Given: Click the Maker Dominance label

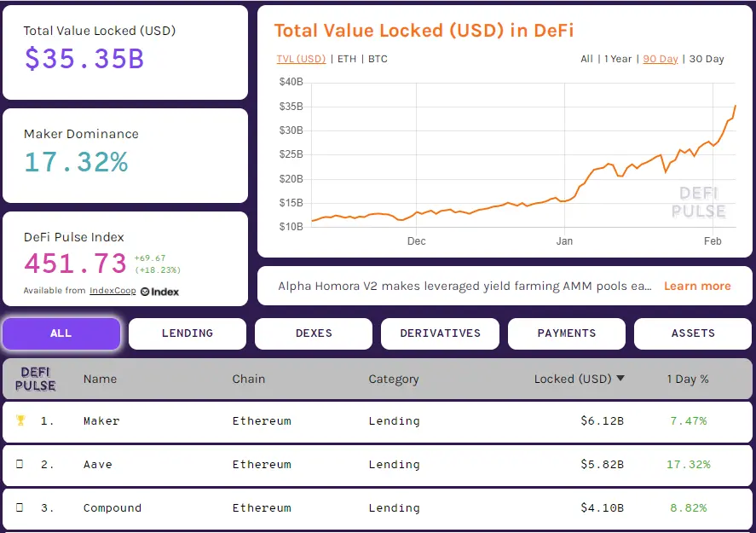Looking at the screenshot, I should (x=81, y=134).
